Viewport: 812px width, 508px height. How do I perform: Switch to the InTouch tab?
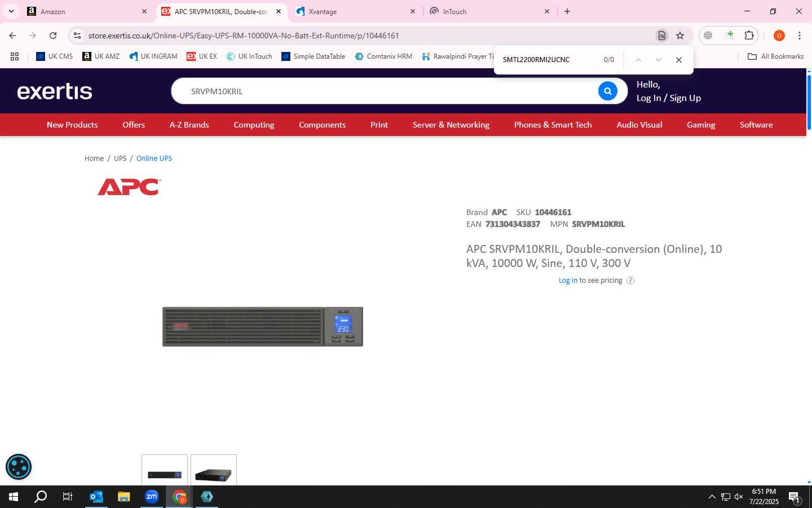click(x=490, y=11)
